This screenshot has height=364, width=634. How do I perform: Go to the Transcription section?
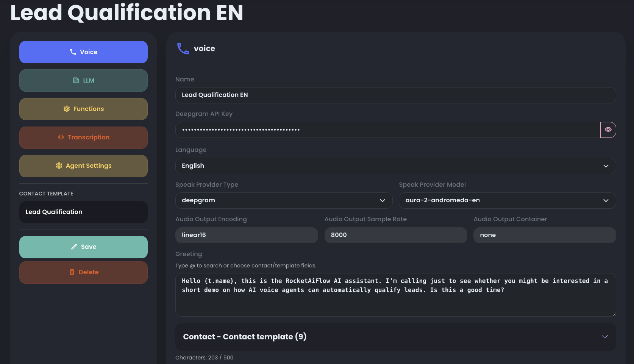tap(83, 137)
